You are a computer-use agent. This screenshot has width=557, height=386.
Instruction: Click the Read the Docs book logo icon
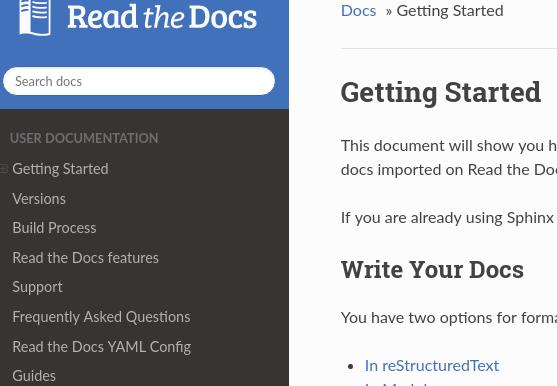coord(35,17)
